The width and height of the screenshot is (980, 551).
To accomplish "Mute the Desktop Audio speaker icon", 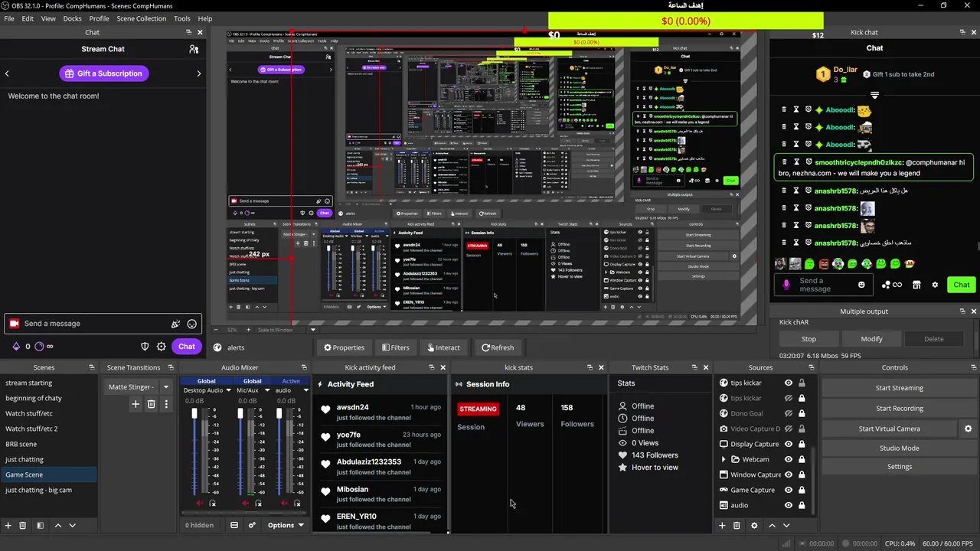I will (200, 503).
